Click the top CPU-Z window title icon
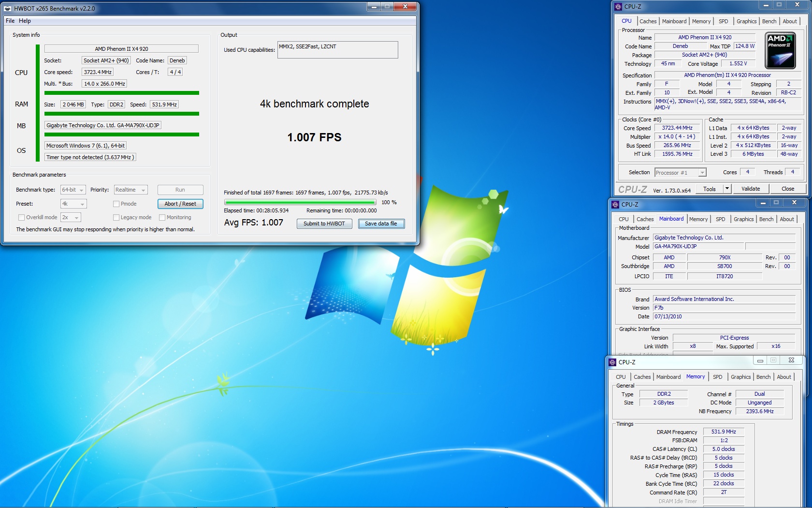Viewport: 812px width, 508px height. point(618,7)
